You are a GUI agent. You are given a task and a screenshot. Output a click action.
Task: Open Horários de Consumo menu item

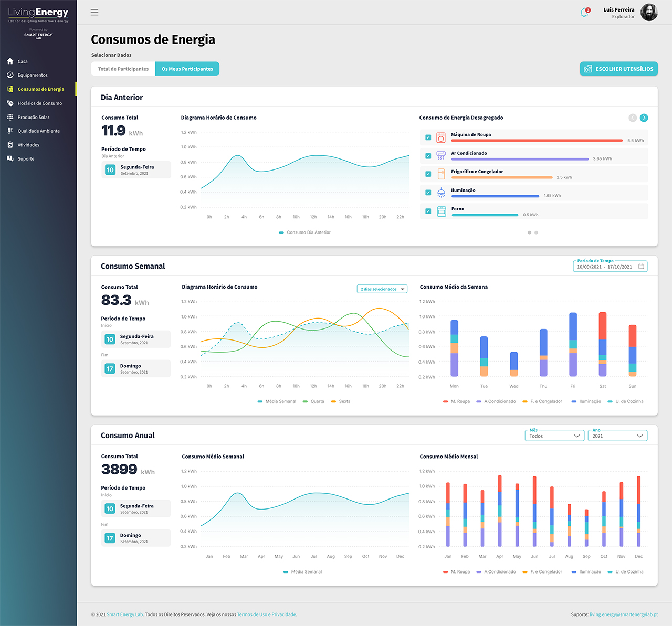[x=39, y=103]
